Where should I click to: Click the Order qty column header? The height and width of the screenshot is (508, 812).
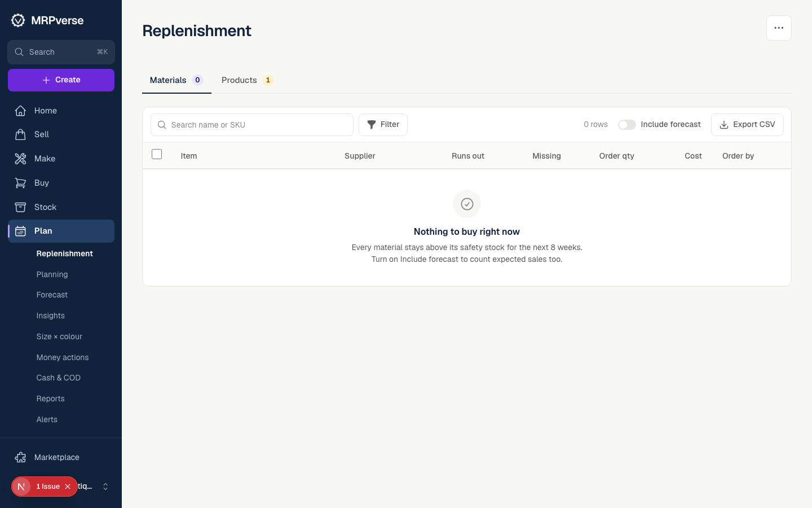(x=616, y=156)
